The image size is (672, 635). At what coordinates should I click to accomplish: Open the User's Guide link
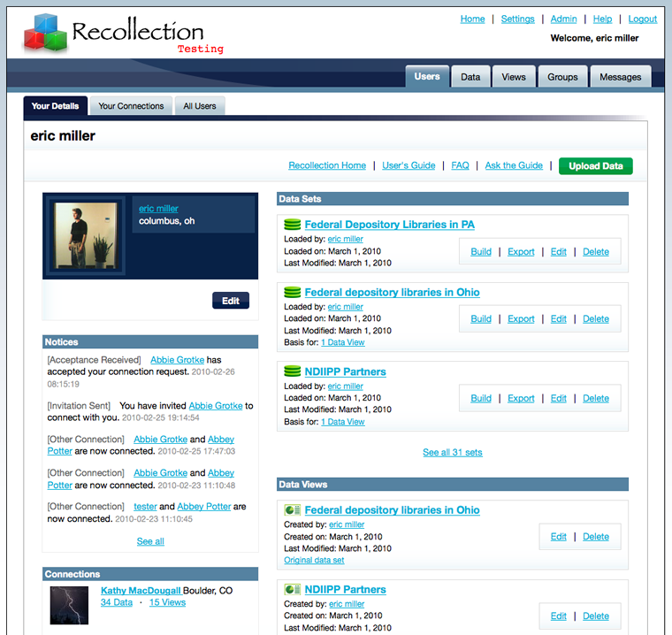pos(409,165)
